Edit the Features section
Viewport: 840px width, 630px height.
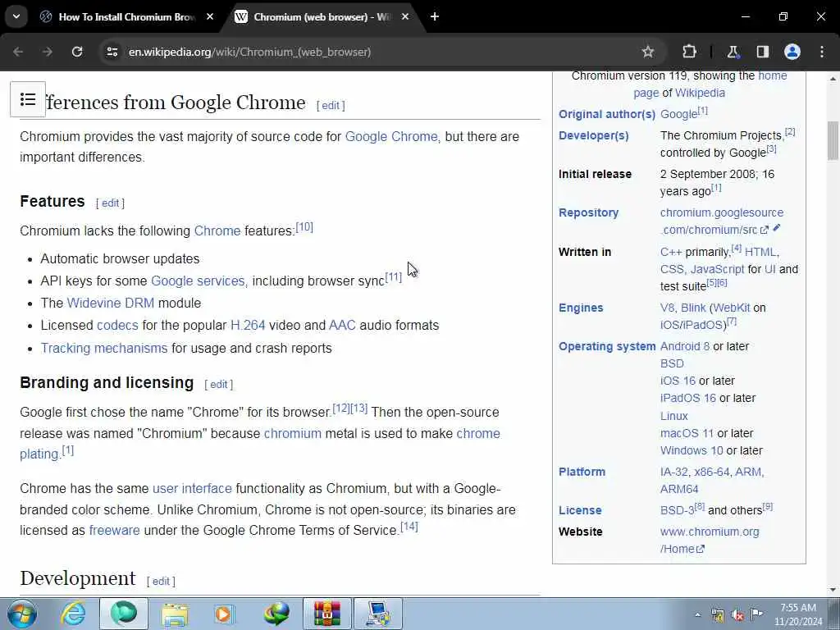(x=111, y=203)
